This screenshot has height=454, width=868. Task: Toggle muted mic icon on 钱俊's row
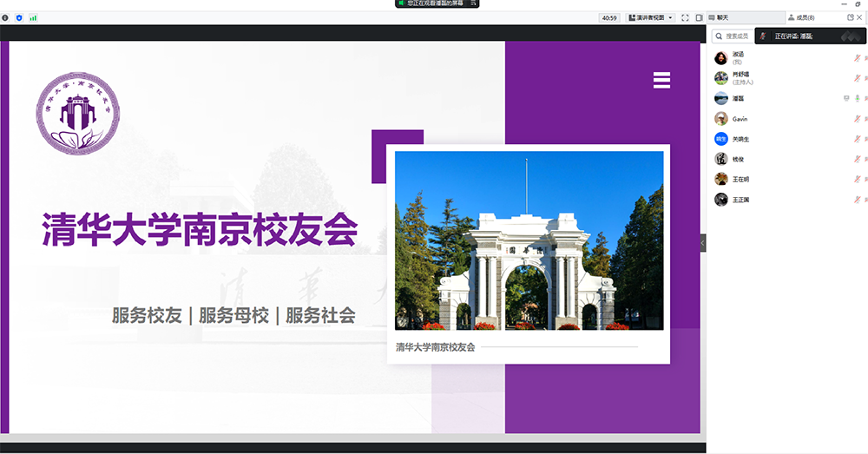point(857,159)
